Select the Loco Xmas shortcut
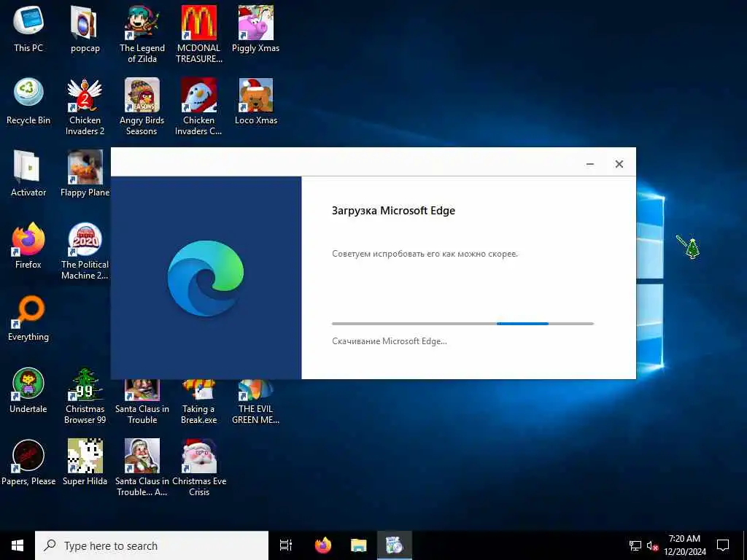Viewport: 747px width, 560px height. click(x=256, y=101)
